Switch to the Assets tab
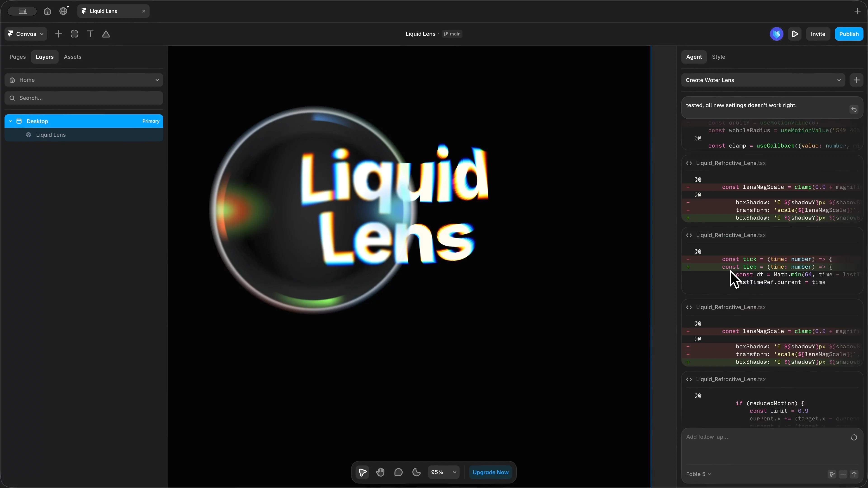 [72, 57]
